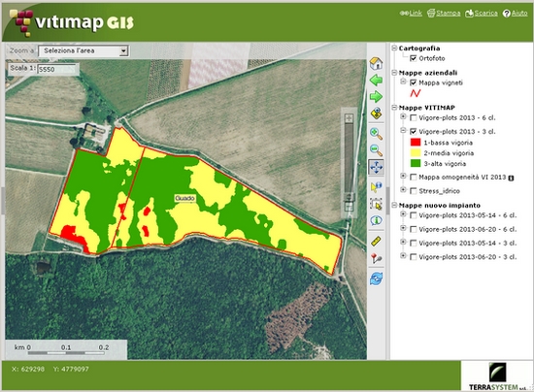This screenshot has width=534, height=392.
Task: Enable Vigore-plots 2013-06-20 - 3 cl. layer
Action: coord(413,257)
